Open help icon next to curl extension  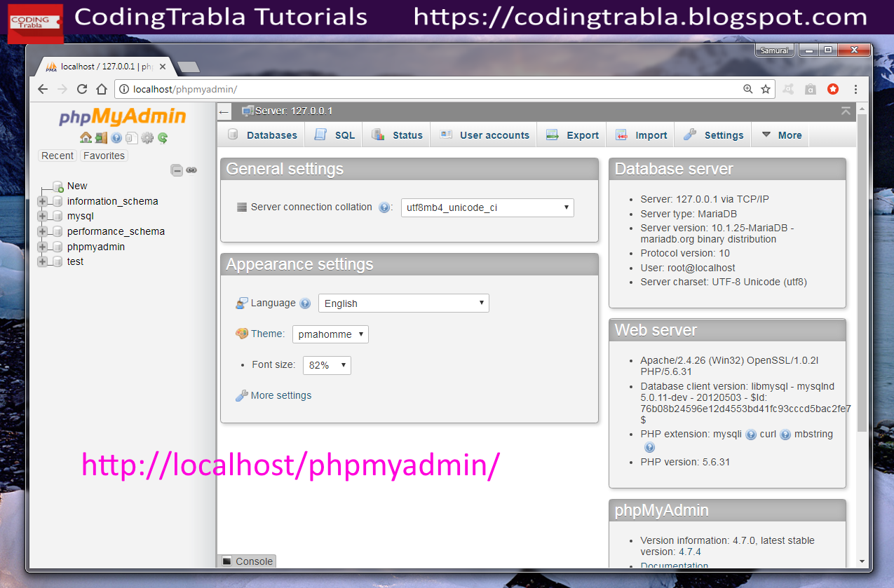[785, 435]
